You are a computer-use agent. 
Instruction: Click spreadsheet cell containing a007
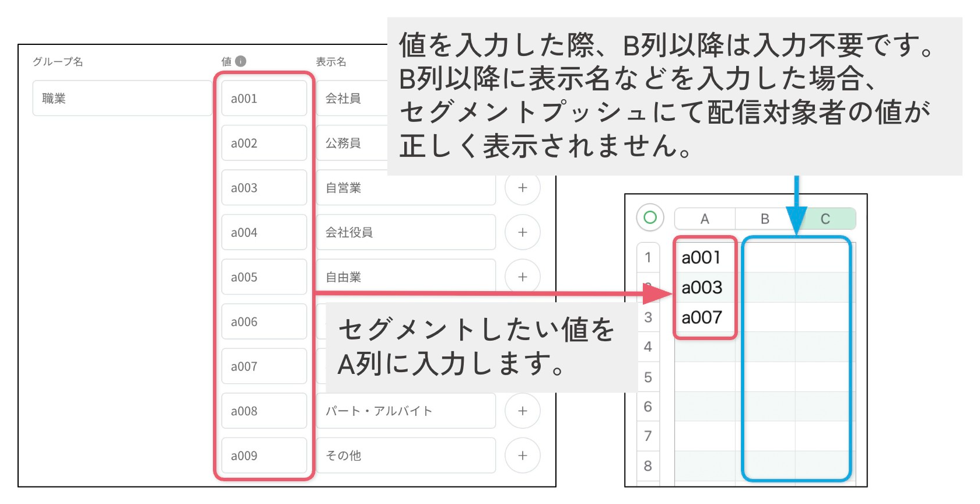[705, 317]
